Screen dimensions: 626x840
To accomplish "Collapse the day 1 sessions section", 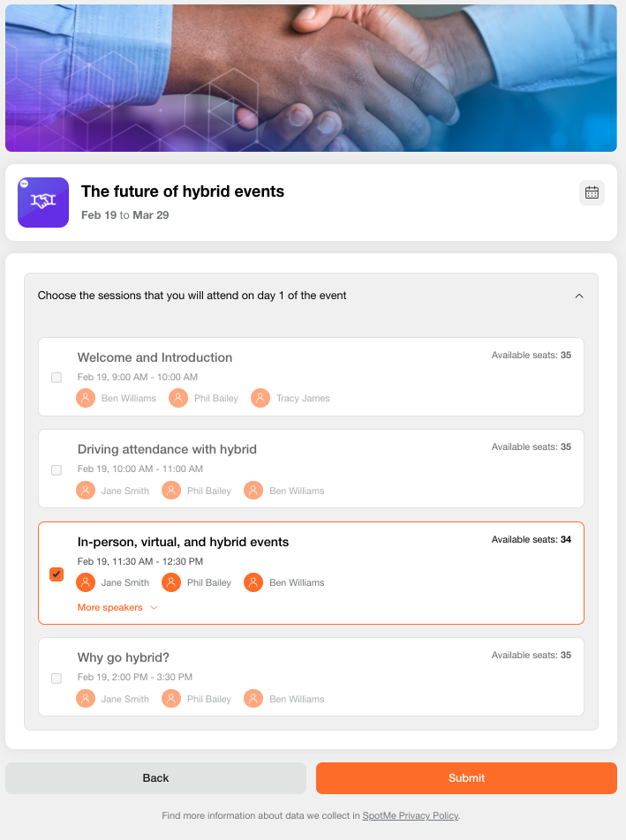I will [580, 296].
